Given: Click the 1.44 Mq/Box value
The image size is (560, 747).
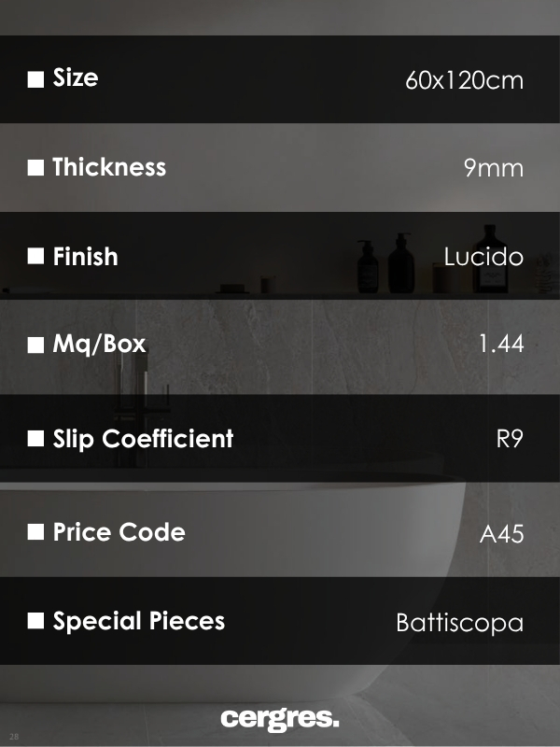Looking at the screenshot, I should pyautogui.click(x=500, y=345).
